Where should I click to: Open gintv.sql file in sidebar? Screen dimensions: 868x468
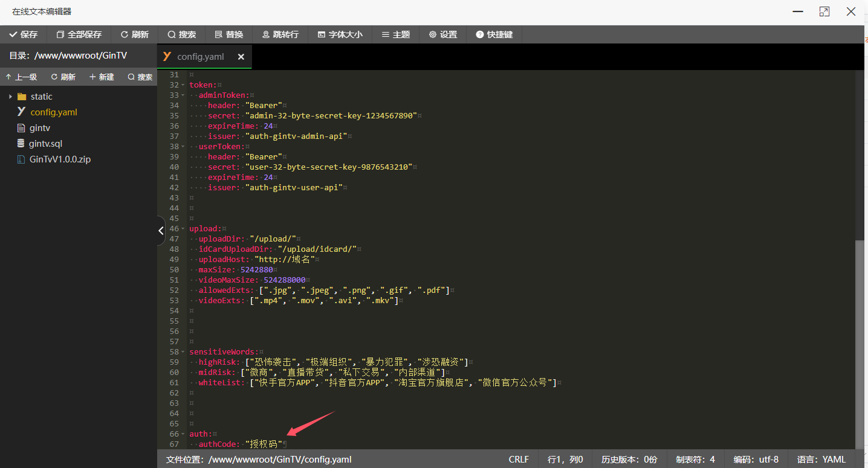click(x=45, y=144)
